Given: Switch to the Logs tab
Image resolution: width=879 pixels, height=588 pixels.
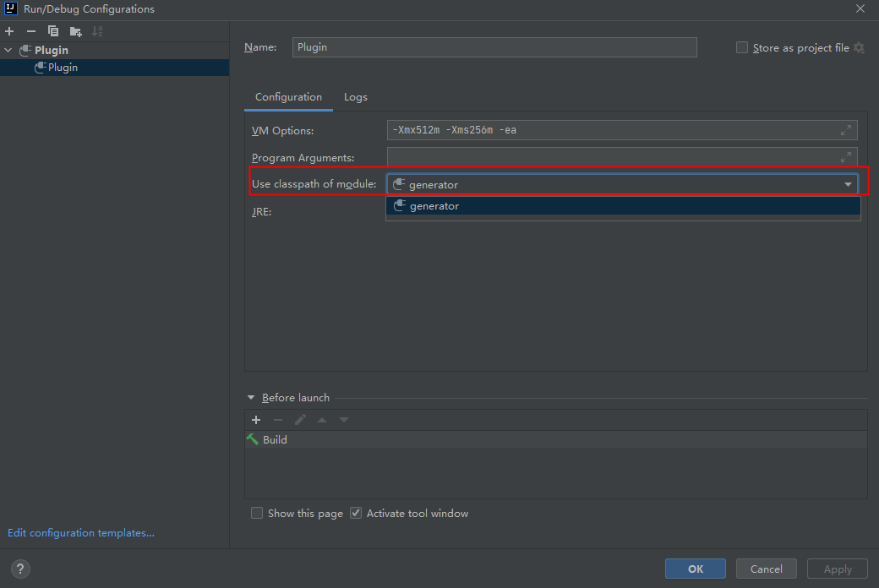Looking at the screenshot, I should point(356,97).
